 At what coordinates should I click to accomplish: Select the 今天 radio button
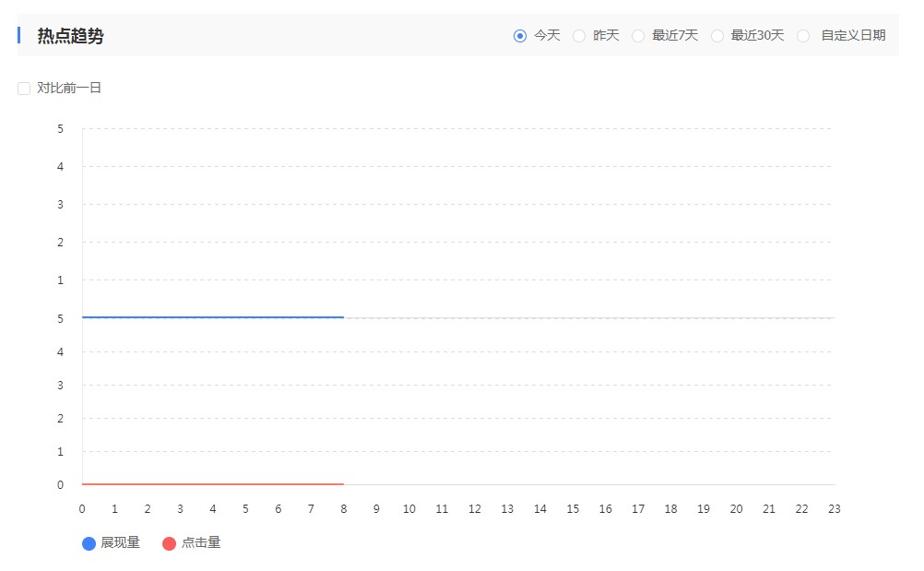click(520, 36)
